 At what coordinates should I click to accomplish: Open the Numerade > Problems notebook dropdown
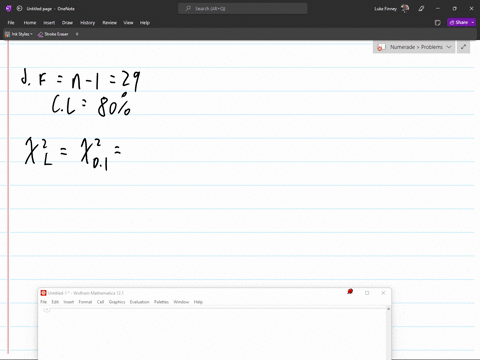pyautogui.click(x=414, y=47)
